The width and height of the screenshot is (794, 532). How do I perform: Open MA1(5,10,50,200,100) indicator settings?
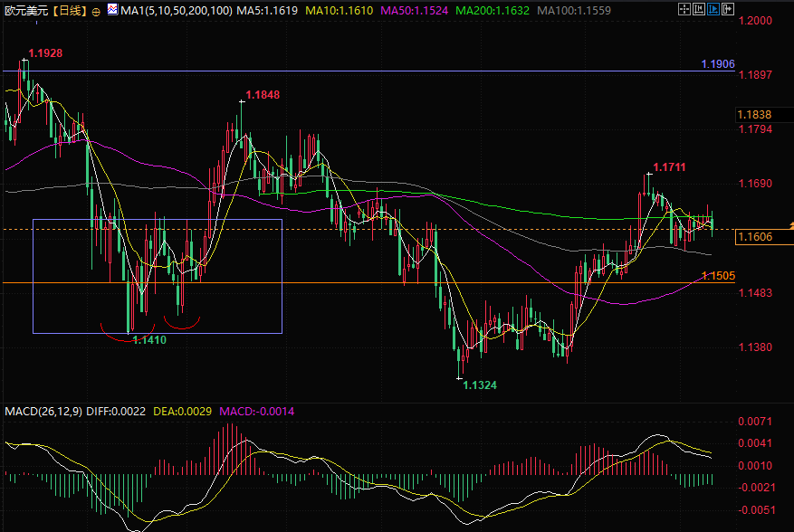(x=177, y=11)
